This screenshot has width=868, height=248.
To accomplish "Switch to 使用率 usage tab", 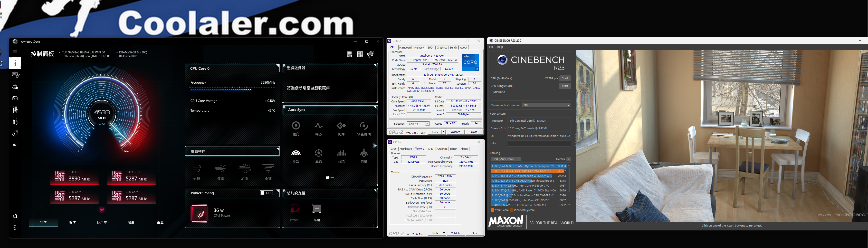I will point(102,223).
